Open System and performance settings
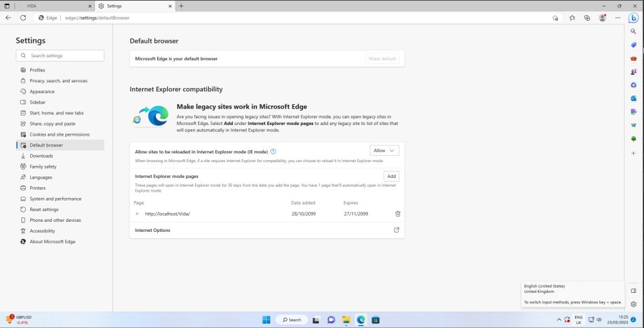This screenshot has height=328, width=644. coord(60,199)
